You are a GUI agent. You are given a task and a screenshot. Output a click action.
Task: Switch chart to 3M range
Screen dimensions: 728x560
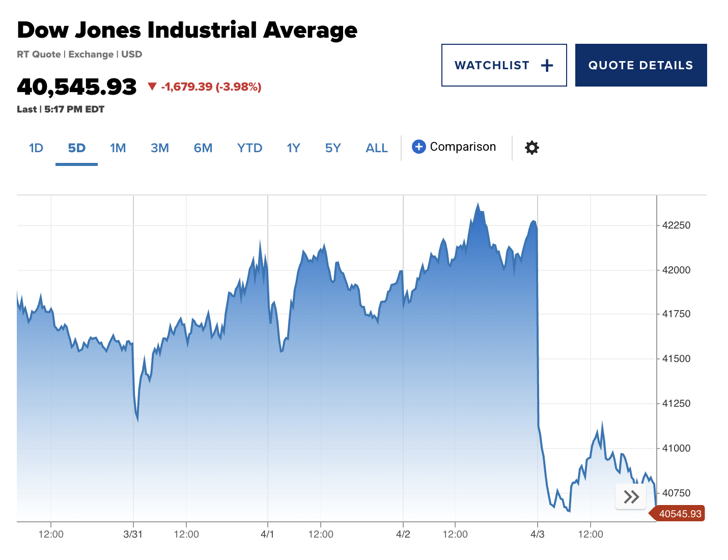(x=160, y=148)
